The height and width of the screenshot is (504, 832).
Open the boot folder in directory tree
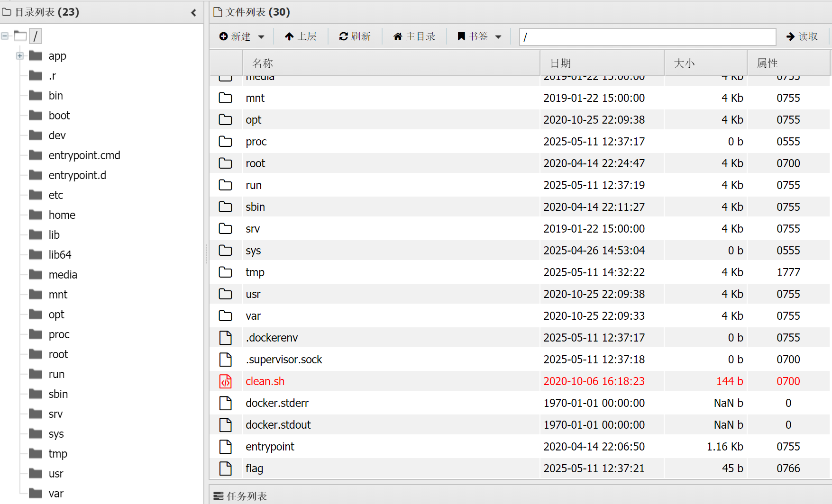pyautogui.click(x=59, y=116)
